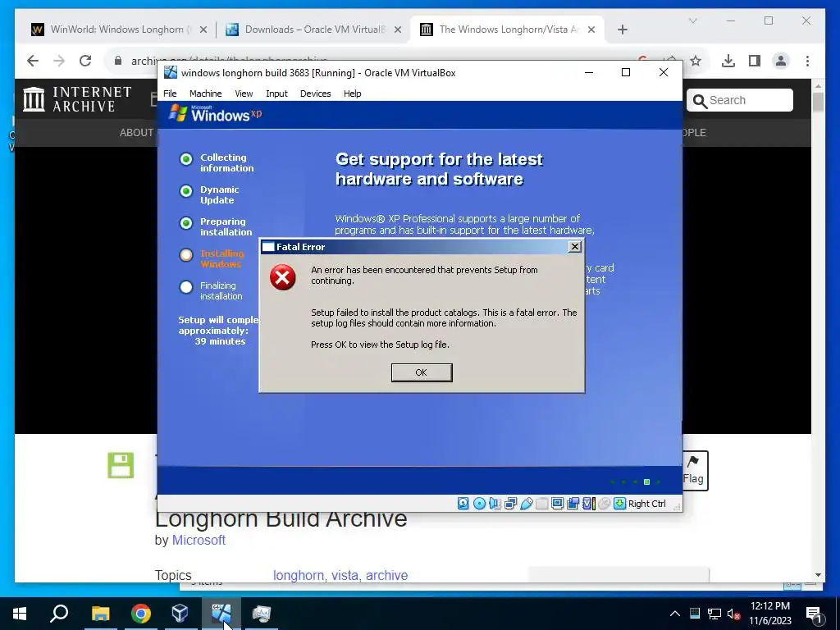The image size is (840, 630).
Task: Click the shared folders icon in VirtualBox status bar
Action: [541, 504]
